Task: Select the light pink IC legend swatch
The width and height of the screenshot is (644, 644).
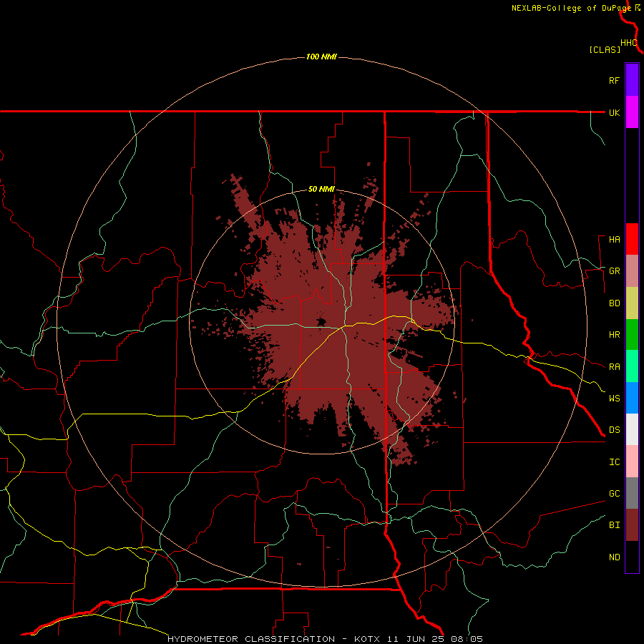Action: (632, 462)
